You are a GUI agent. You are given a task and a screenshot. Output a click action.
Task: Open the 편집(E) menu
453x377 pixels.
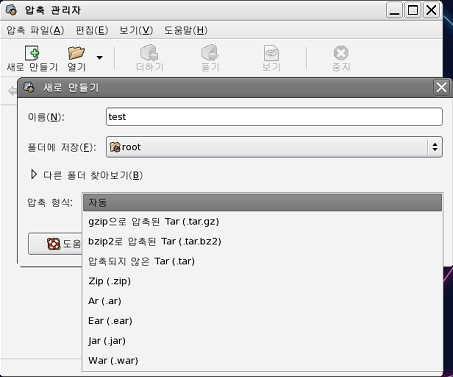(92, 31)
